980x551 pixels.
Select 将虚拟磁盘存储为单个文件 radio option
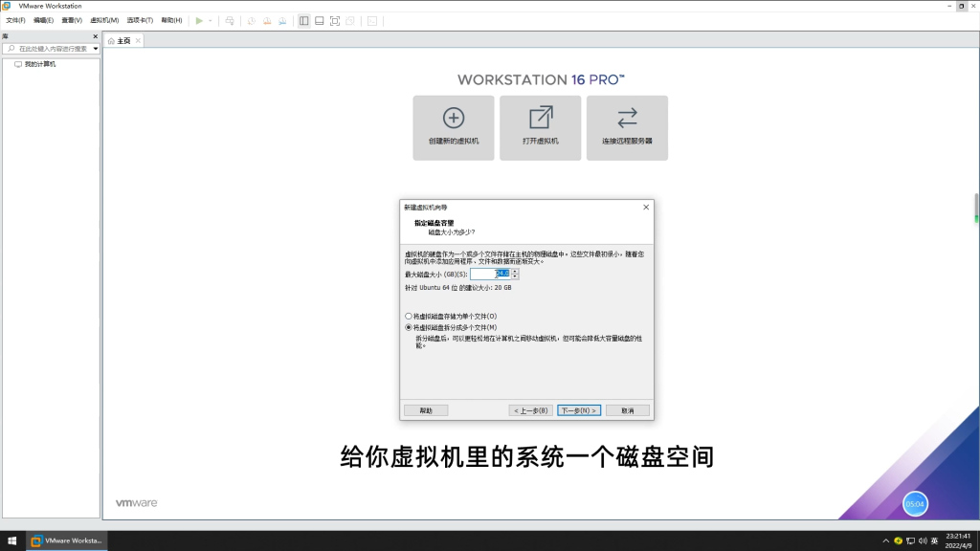(410, 316)
